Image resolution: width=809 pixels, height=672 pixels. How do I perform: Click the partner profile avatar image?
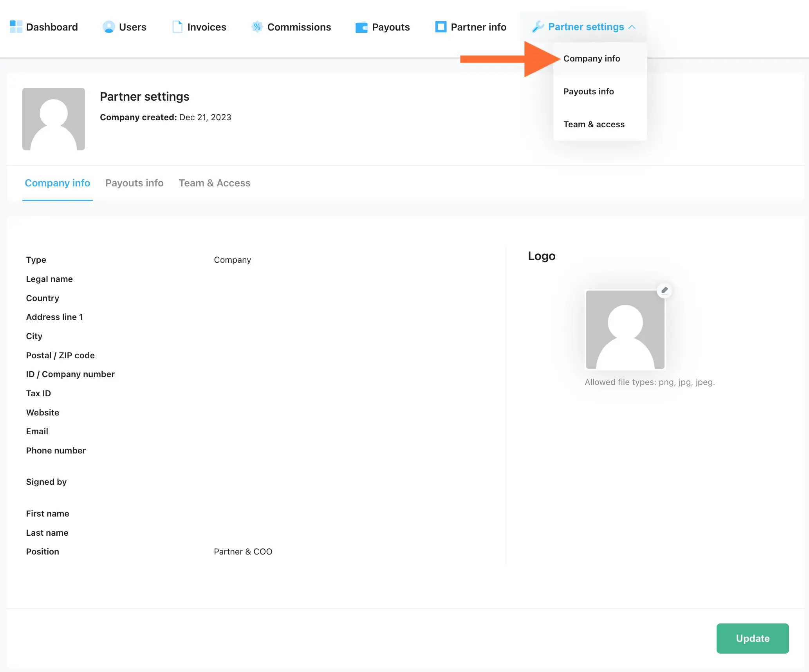54,119
